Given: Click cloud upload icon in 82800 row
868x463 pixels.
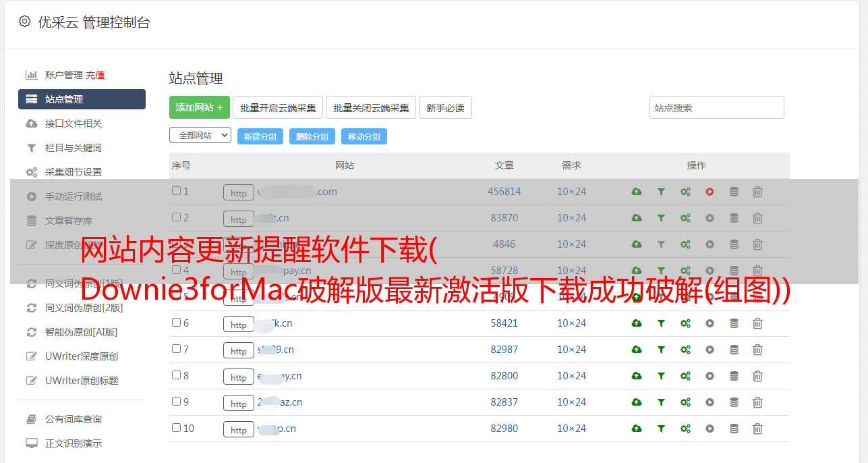Looking at the screenshot, I should coord(637,376).
